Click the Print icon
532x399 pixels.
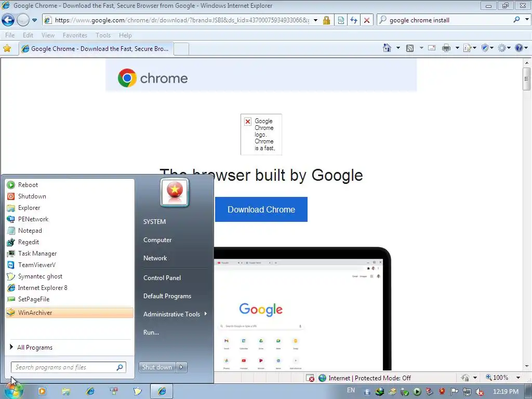coord(446,48)
